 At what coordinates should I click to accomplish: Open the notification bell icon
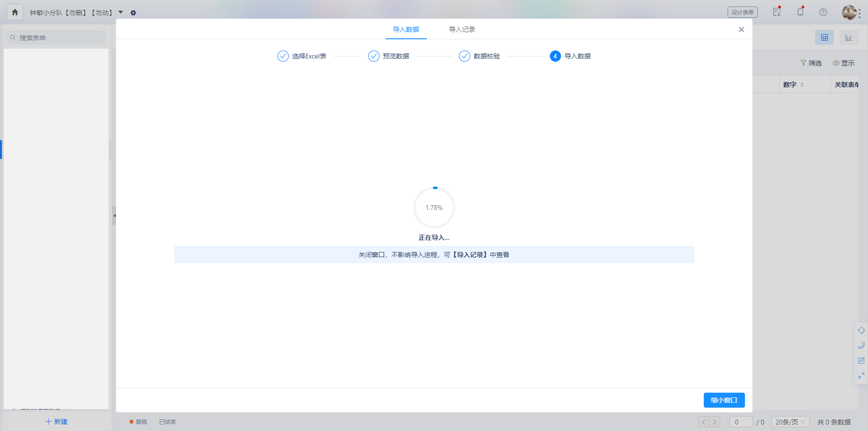pyautogui.click(x=800, y=12)
